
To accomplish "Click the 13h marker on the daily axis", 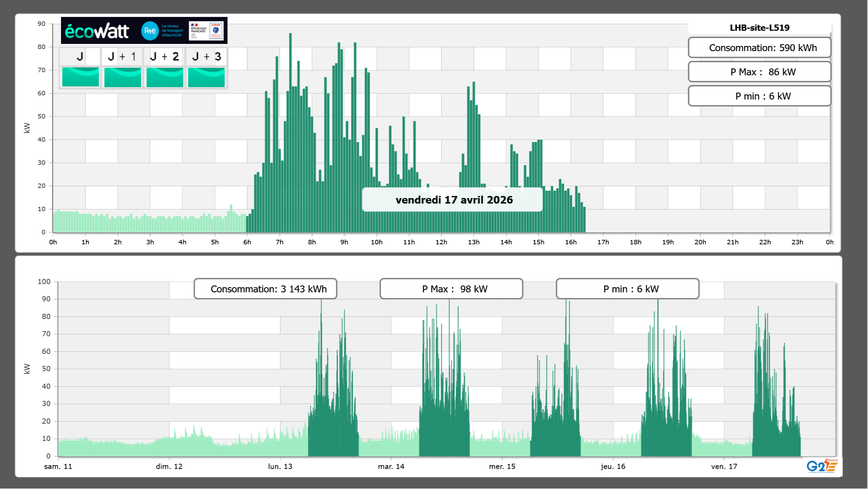I will (x=474, y=242).
